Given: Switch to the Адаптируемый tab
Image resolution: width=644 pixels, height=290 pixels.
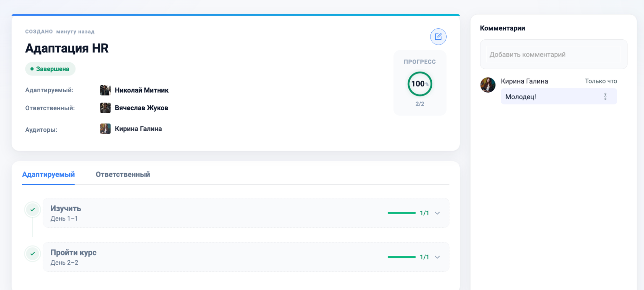Looking at the screenshot, I should 48,175.
